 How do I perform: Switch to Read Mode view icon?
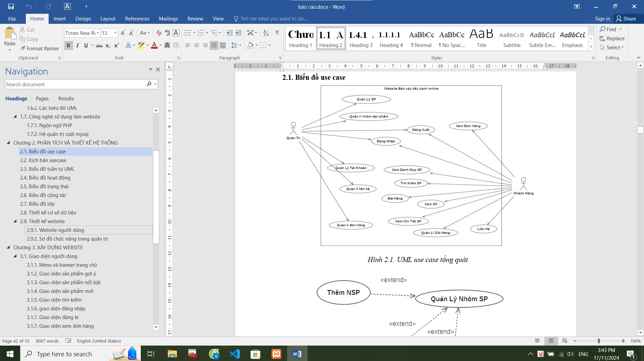pyautogui.click(x=537, y=341)
